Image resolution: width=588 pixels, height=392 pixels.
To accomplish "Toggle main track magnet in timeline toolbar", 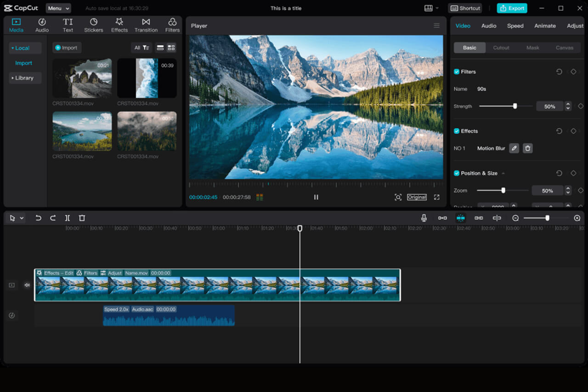I will click(x=442, y=218).
